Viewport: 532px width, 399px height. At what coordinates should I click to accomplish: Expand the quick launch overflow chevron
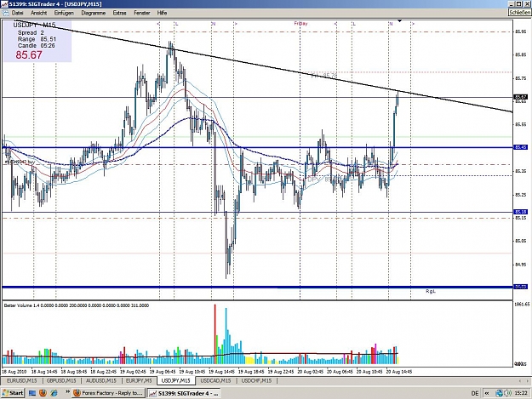pos(67,392)
